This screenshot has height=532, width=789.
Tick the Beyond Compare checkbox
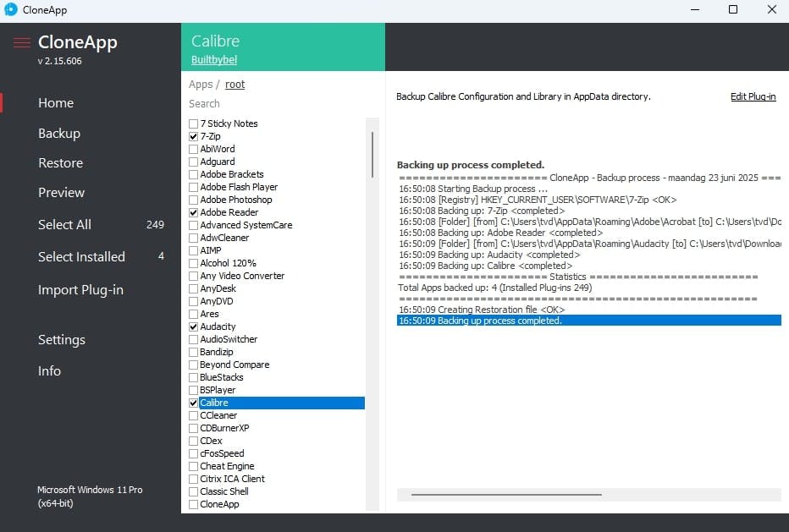click(x=193, y=365)
